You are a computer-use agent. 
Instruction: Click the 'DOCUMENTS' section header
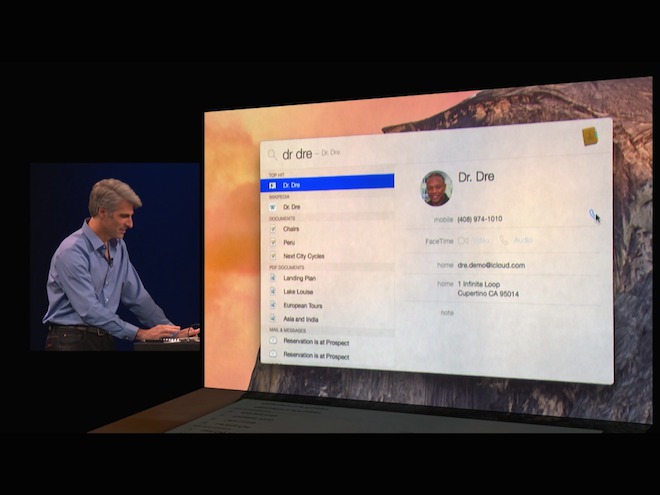click(x=282, y=219)
